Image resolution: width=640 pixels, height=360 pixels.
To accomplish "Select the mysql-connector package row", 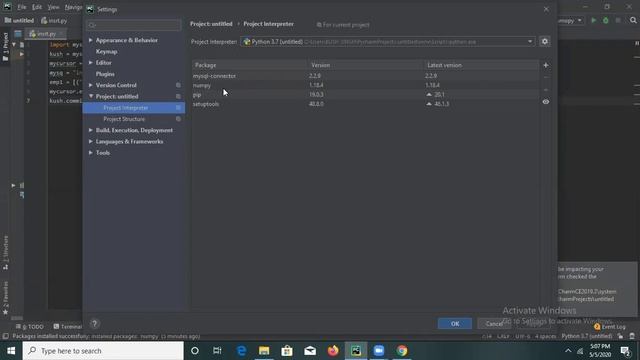I will [x=365, y=76].
